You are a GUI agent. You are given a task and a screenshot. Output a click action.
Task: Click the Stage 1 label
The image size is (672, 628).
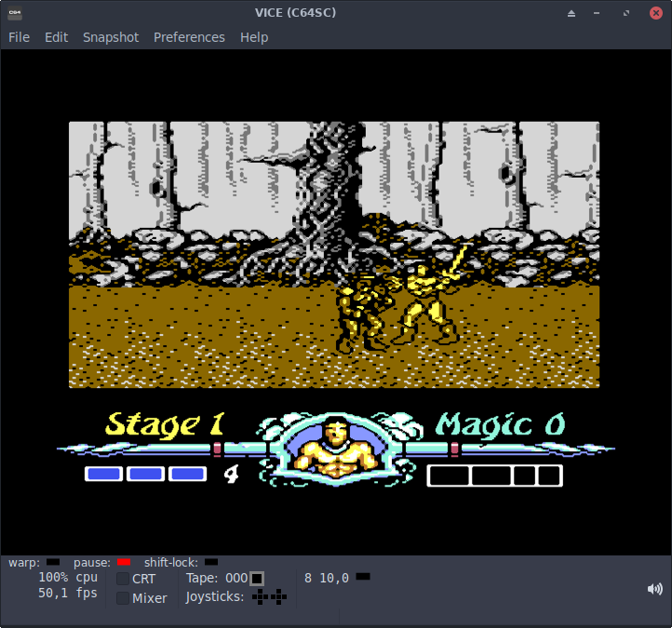[x=166, y=426]
